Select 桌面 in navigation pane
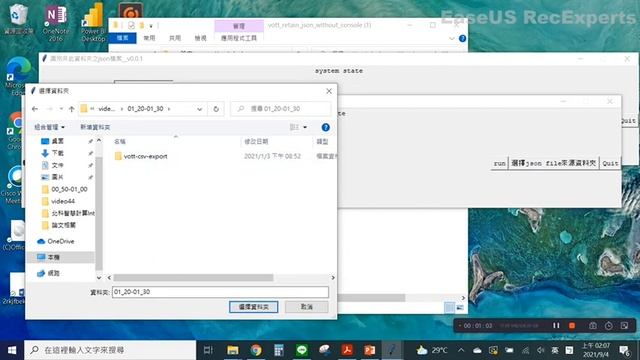The width and height of the screenshot is (640, 360). pyautogui.click(x=58, y=141)
